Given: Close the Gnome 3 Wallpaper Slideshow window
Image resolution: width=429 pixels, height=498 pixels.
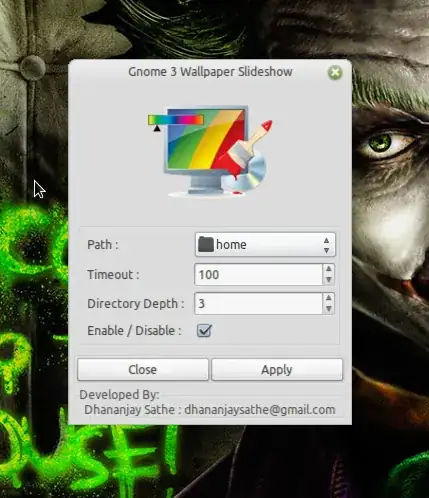Looking at the screenshot, I should pos(335,72).
